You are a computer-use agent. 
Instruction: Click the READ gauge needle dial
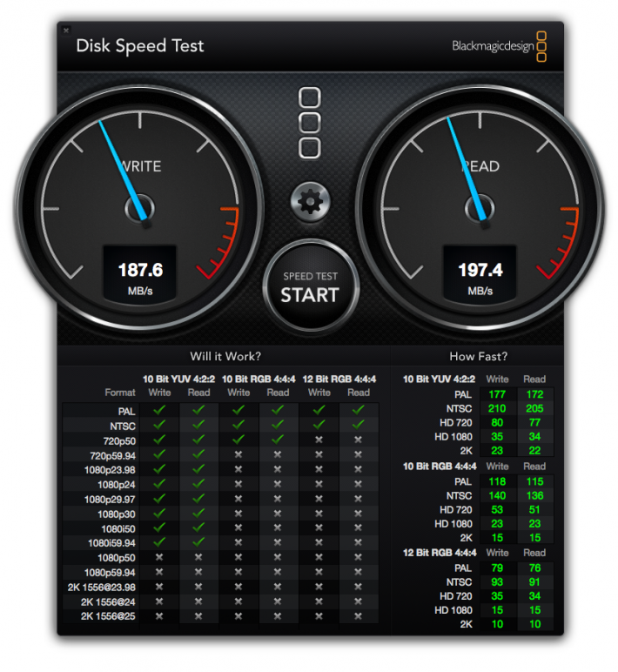(x=479, y=208)
